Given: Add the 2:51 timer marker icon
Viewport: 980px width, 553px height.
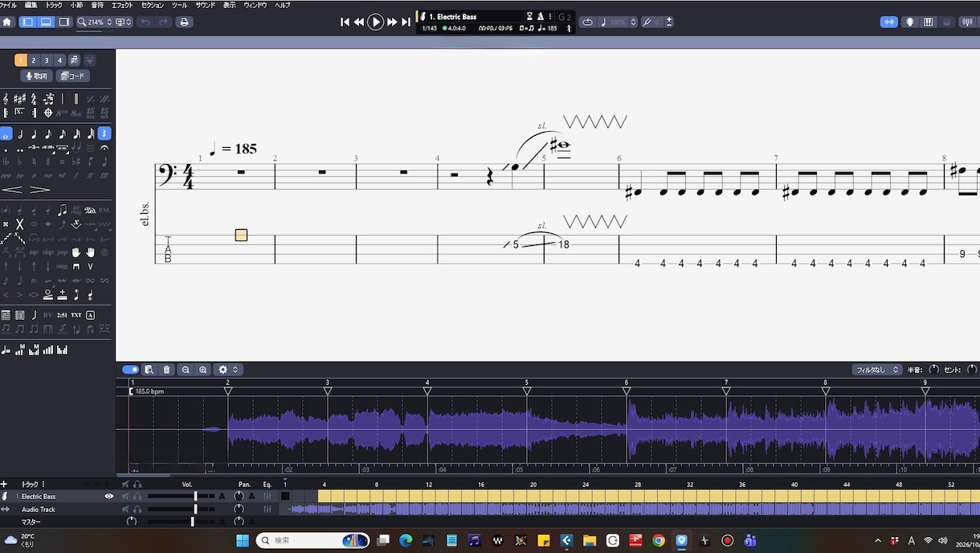Looking at the screenshot, I should click(x=62, y=315).
